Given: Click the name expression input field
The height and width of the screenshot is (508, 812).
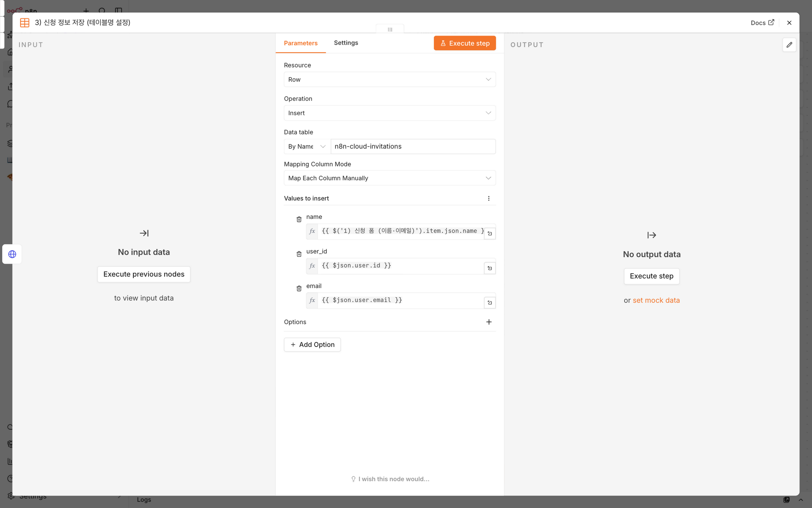Looking at the screenshot, I should (401, 231).
